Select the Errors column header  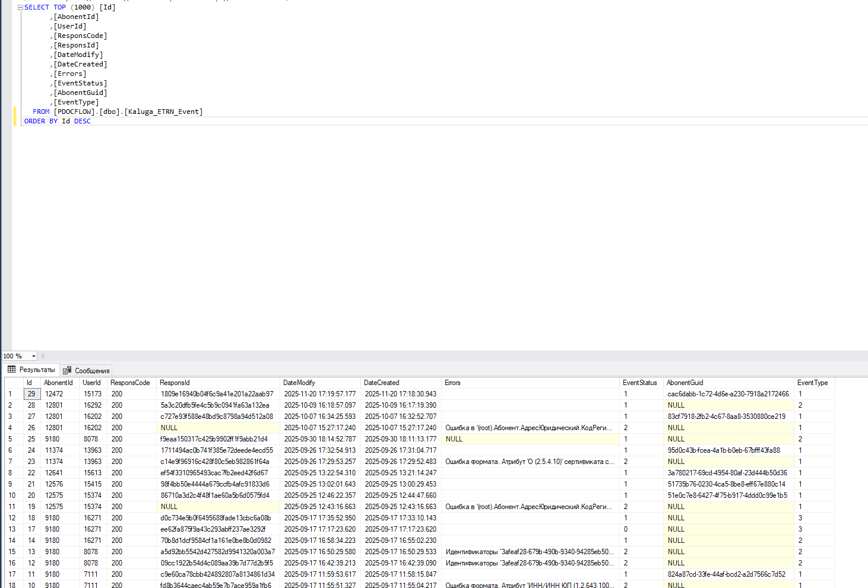click(x=530, y=383)
